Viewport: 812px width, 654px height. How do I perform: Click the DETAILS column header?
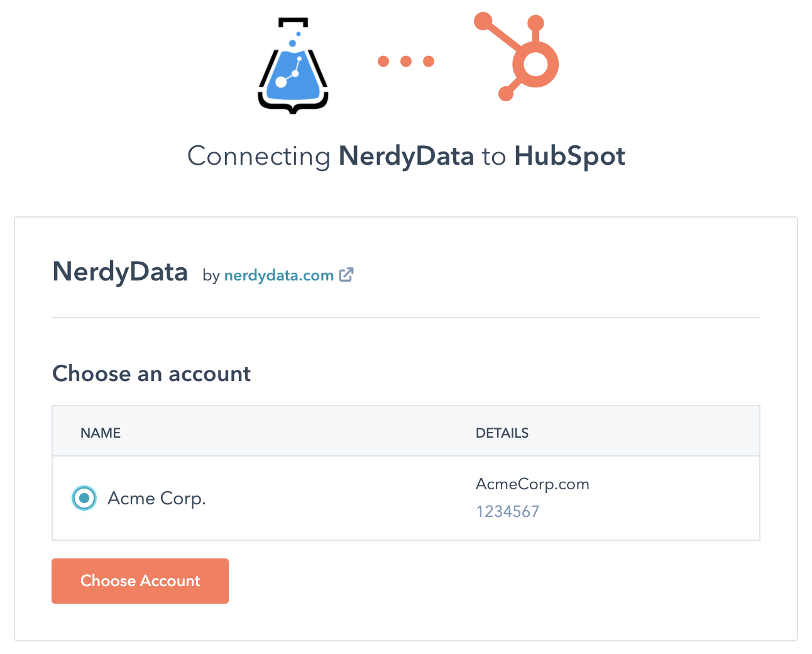click(x=502, y=433)
